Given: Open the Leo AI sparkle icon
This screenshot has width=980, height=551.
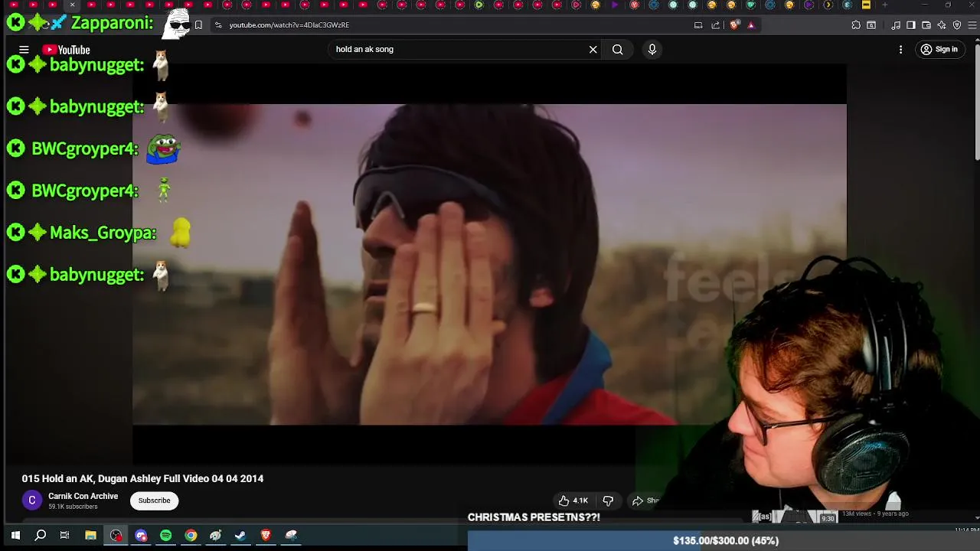Looking at the screenshot, I should pos(942,25).
